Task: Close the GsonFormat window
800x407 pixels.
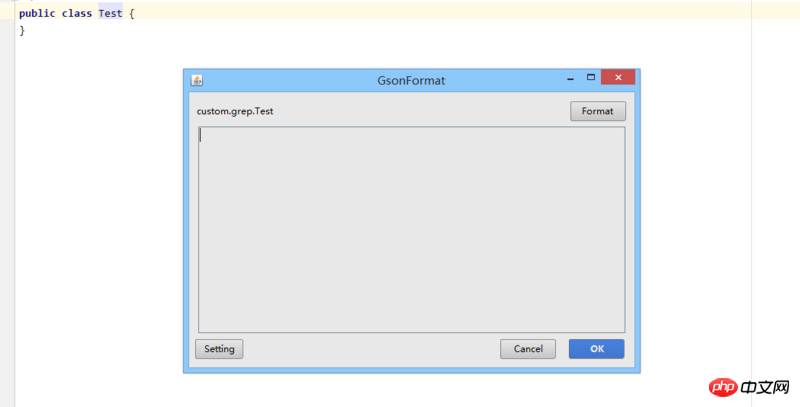Action: [x=618, y=77]
